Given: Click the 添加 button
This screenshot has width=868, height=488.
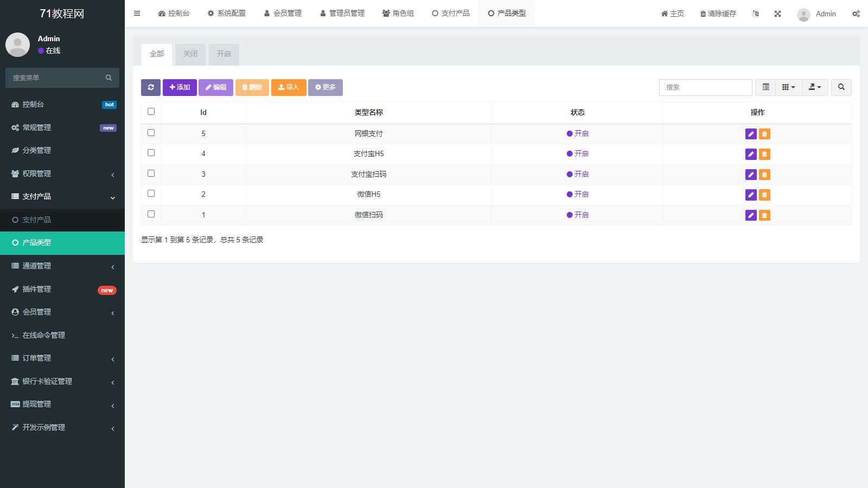Looking at the screenshot, I should pyautogui.click(x=180, y=87).
